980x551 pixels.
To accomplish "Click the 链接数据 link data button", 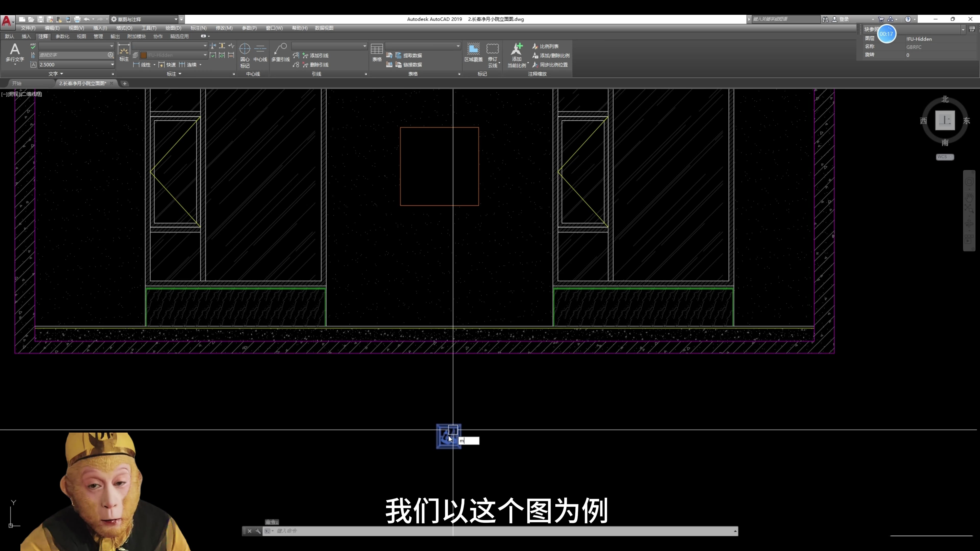I will tap(412, 65).
